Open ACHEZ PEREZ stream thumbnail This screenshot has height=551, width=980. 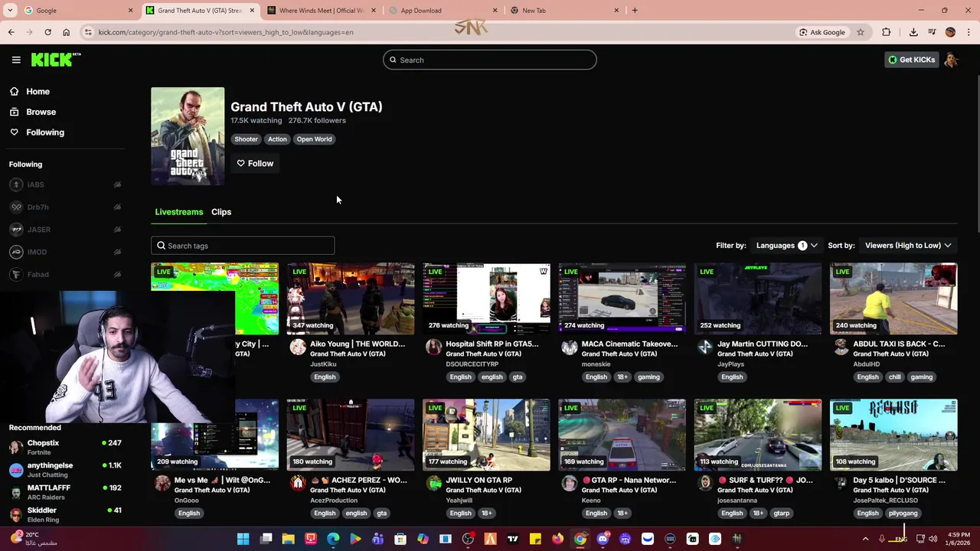[x=351, y=435]
